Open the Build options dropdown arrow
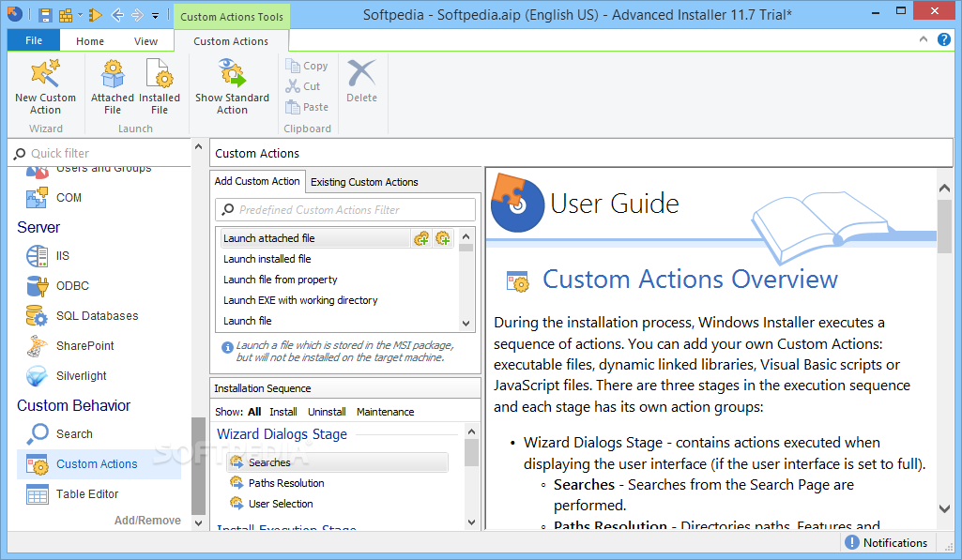Screen dimensions: 962x560 (x=81, y=15)
